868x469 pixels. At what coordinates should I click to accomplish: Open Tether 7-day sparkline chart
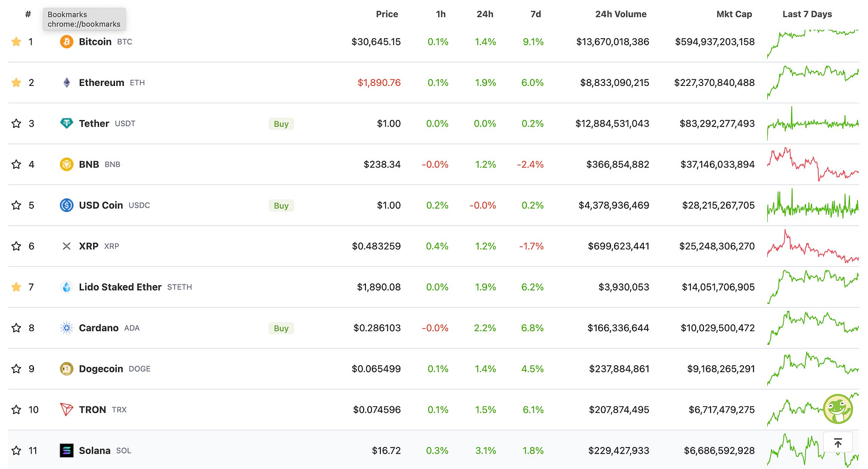click(813, 124)
